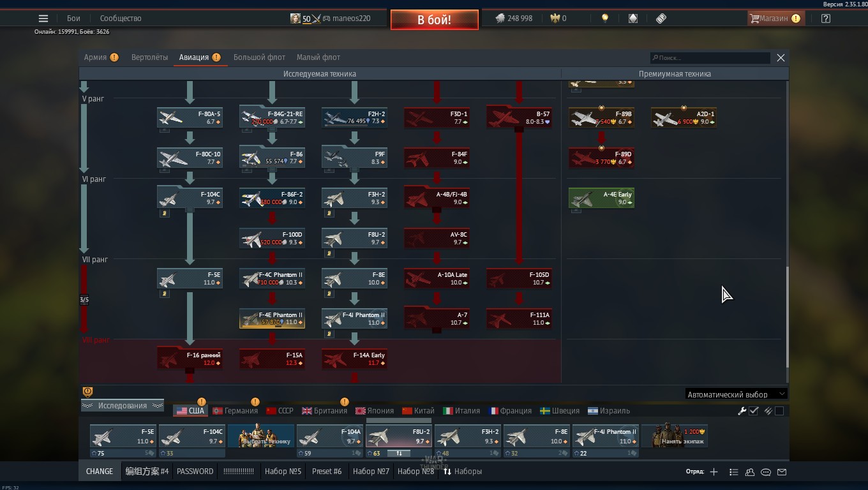Switch to the Малый флот tab
The height and width of the screenshot is (490, 868).
click(x=318, y=57)
